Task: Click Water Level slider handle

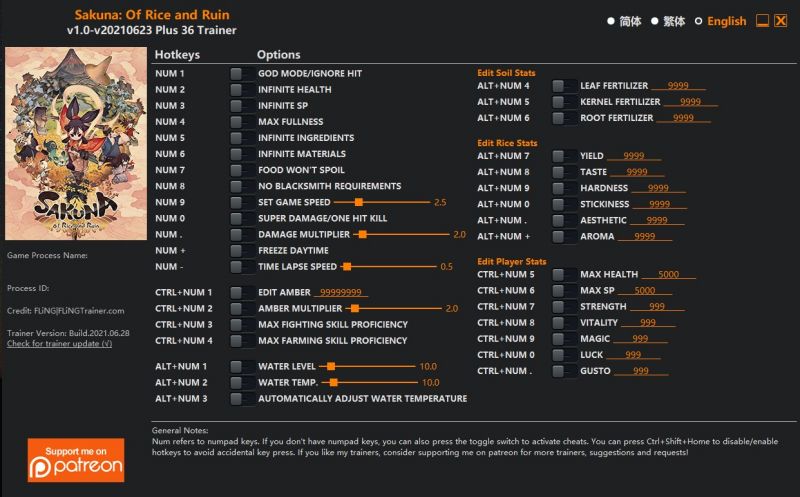Action: tap(331, 366)
